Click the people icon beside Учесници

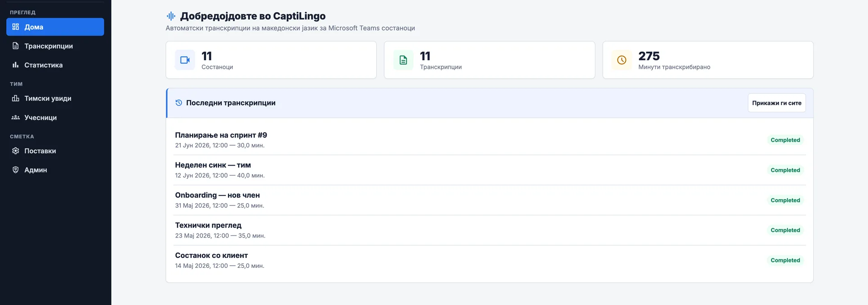[15, 117]
